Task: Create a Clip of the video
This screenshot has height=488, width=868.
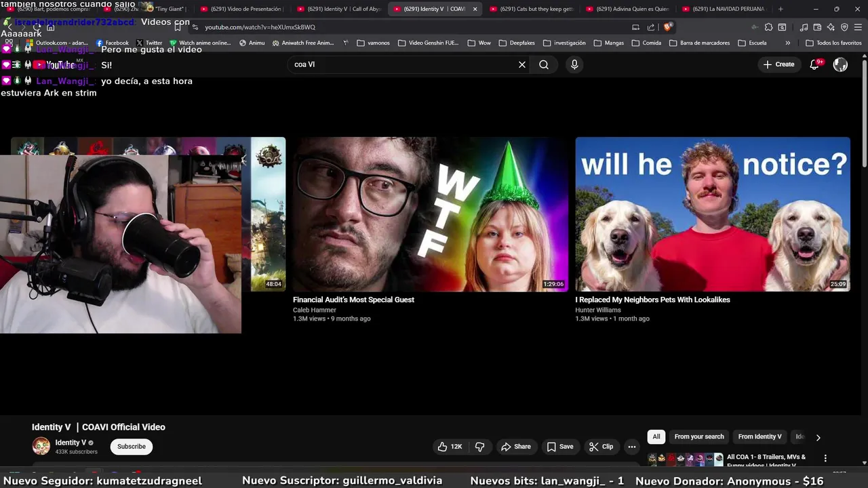Action: (x=601, y=447)
